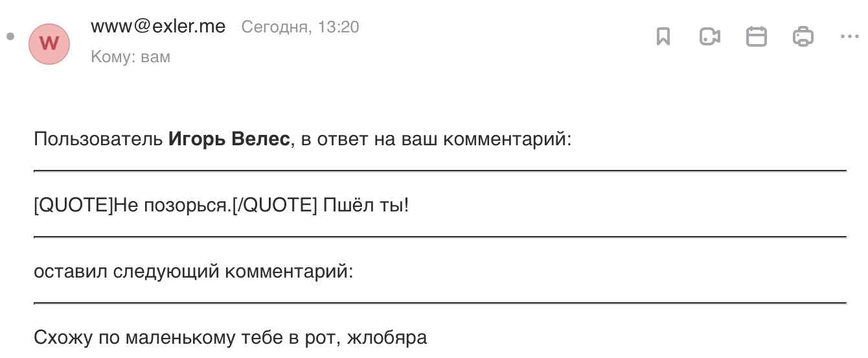Create a calendar event from this email
Image resolution: width=868 pixels, height=358 pixels.
pos(757,36)
